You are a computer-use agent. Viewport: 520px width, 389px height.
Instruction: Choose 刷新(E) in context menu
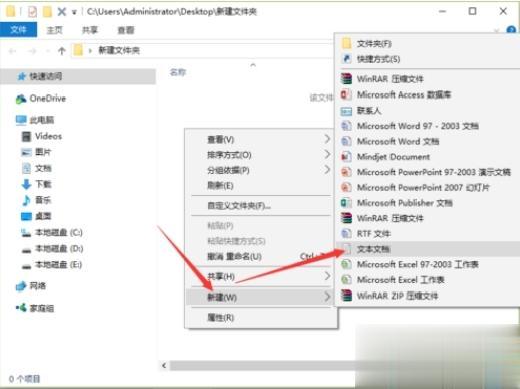pyautogui.click(x=261, y=185)
